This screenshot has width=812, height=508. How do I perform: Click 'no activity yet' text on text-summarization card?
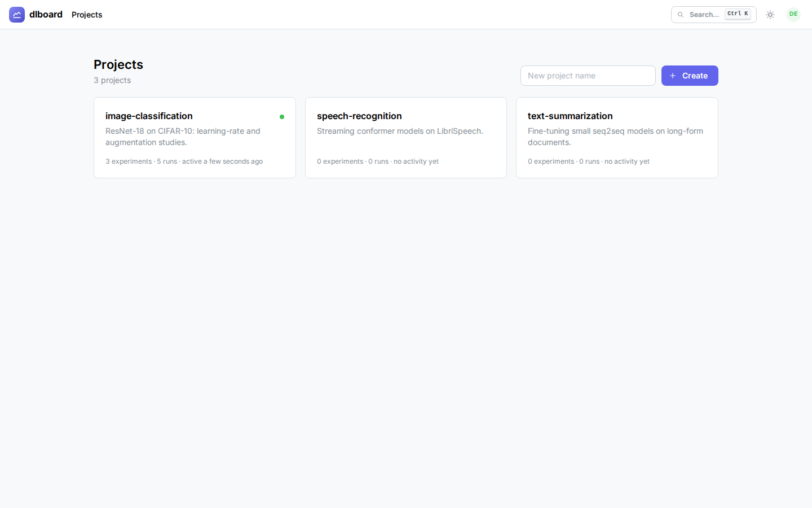[627, 161]
